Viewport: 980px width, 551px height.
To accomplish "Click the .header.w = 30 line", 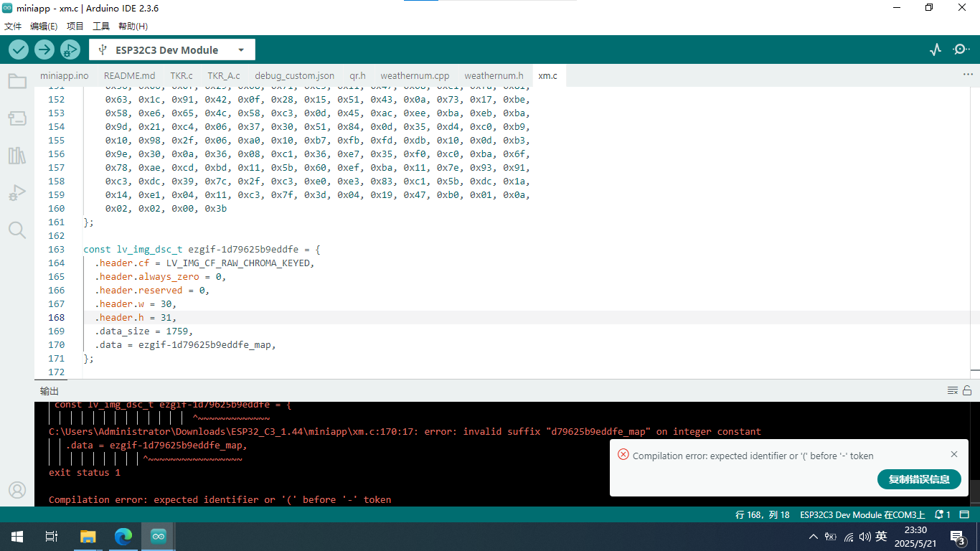I will pos(136,303).
